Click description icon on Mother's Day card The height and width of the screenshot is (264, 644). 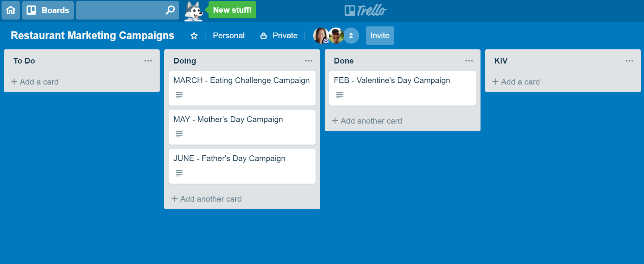pos(179,134)
